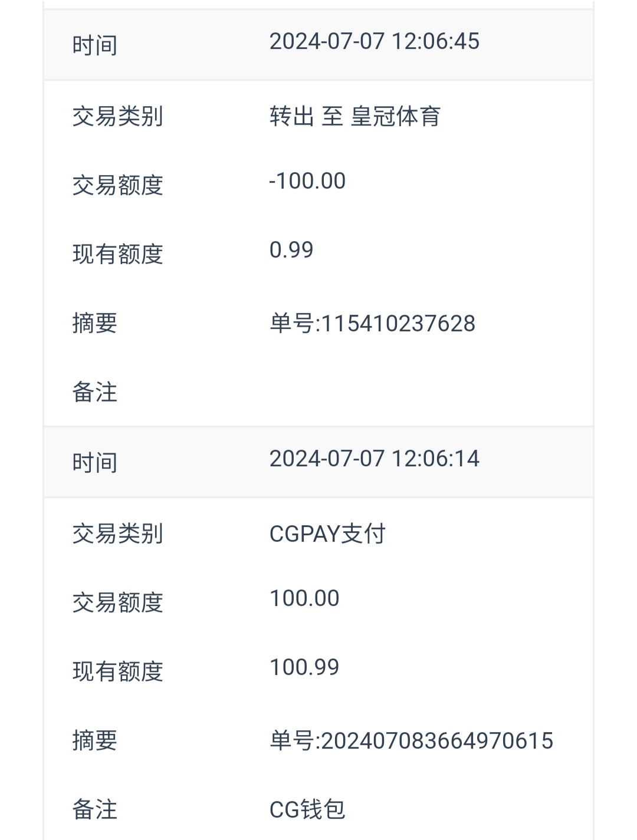Select order number 202407083664970615
The width and height of the screenshot is (637, 840).
tap(411, 741)
